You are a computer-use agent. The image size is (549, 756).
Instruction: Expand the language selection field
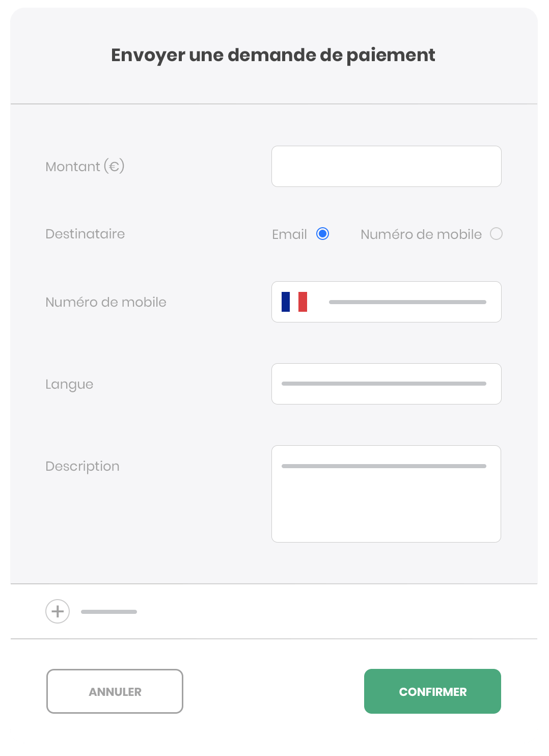pos(386,384)
